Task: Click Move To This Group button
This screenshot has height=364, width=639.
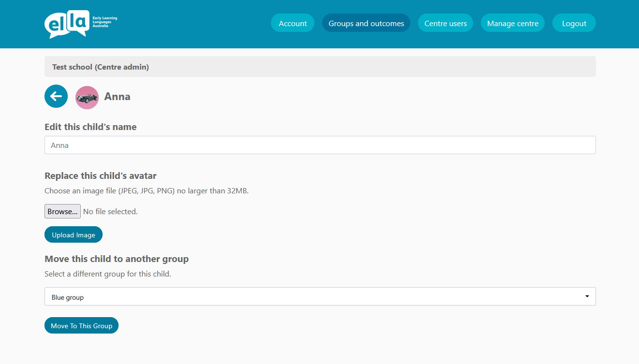Action: click(x=81, y=326)
